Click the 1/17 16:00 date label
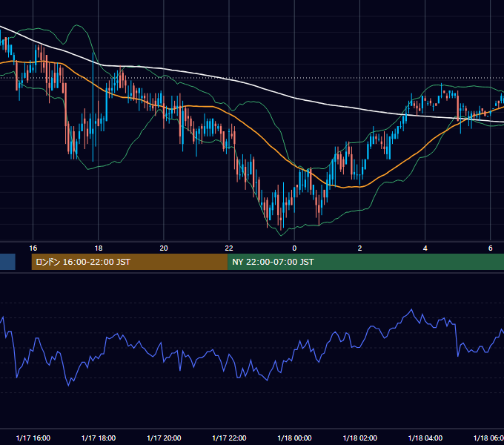The height and width of the screenshot is (445, 504). click(x=33, y=438)
